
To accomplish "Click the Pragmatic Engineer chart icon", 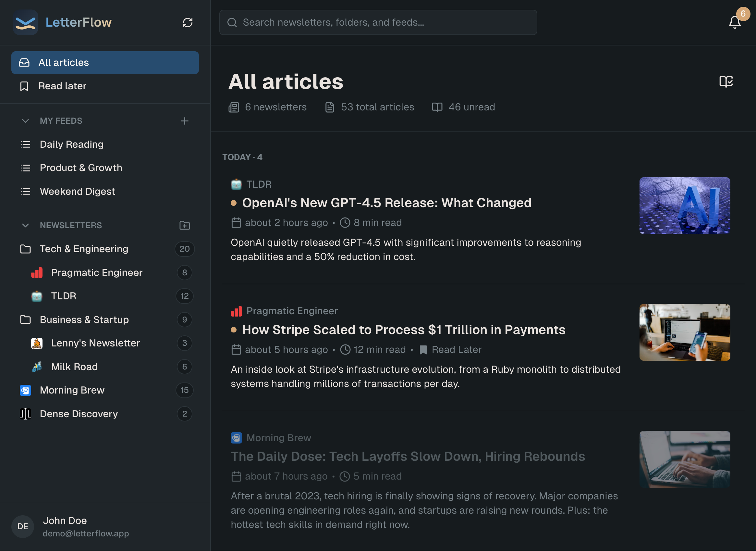I will pos(37,272).
